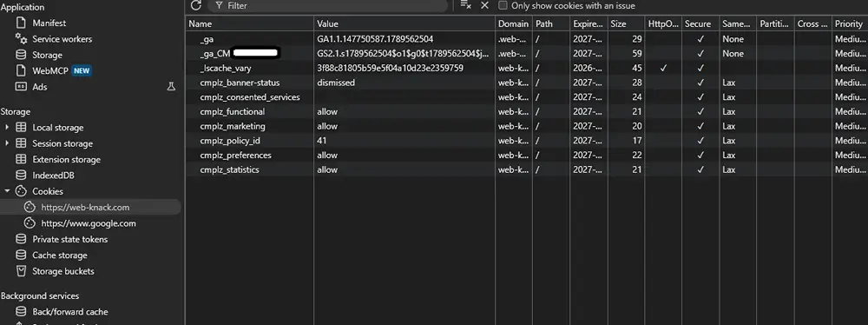The height and width of the screenshot is (325, 868).
Task: Click cookie icon for https://www.google.com
Action: tap(30, 223)
